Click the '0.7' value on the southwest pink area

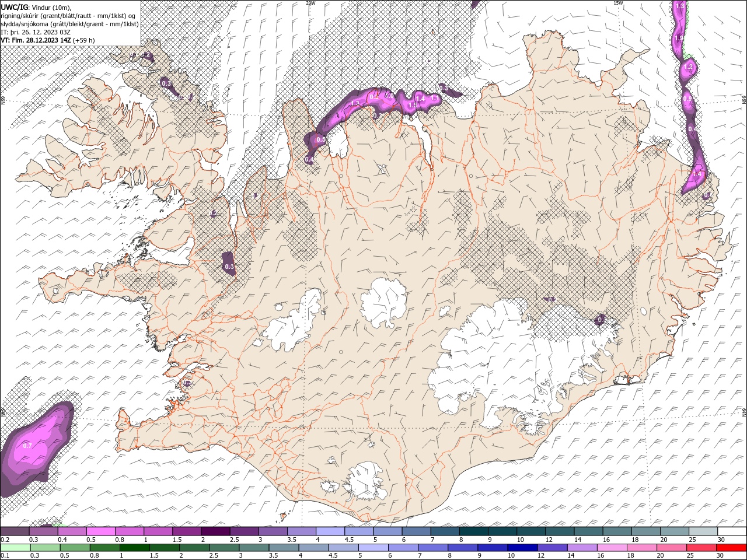coord(27,446)
